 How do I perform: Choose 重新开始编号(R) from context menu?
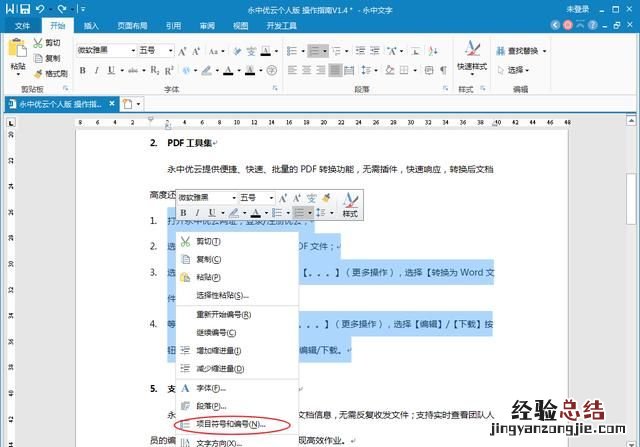pos(238,315)
